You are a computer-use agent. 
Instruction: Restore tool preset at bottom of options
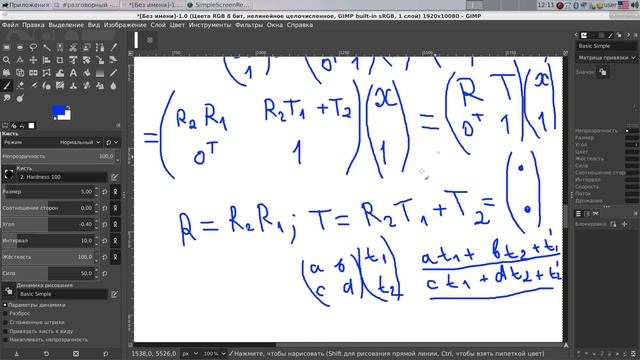[46, 353]
